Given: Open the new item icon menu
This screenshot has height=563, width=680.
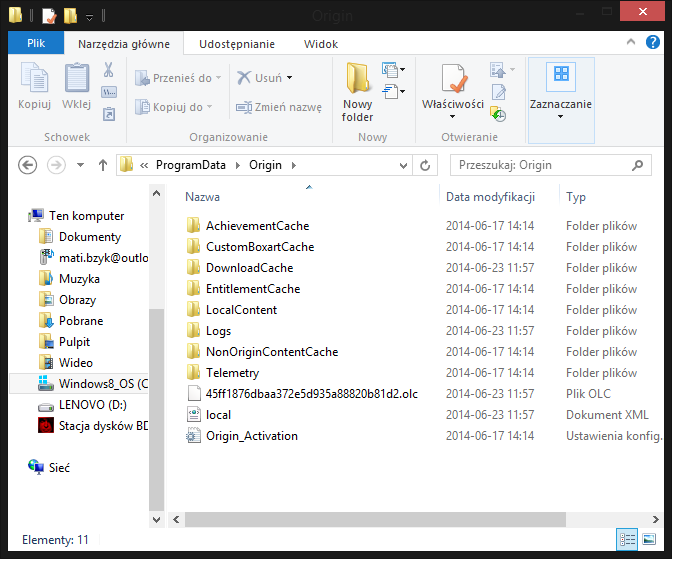Looking at the screenshot, I should 393,69.
